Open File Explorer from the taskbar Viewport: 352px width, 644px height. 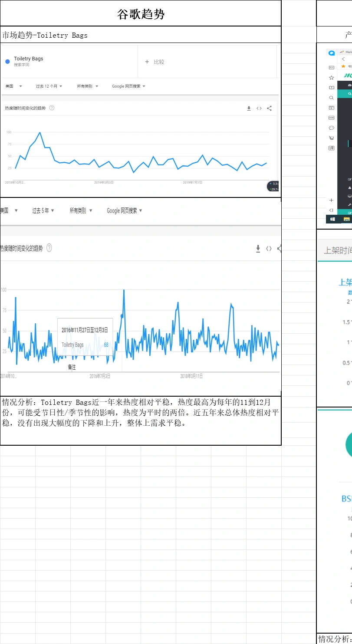click(x=347, y=219)
